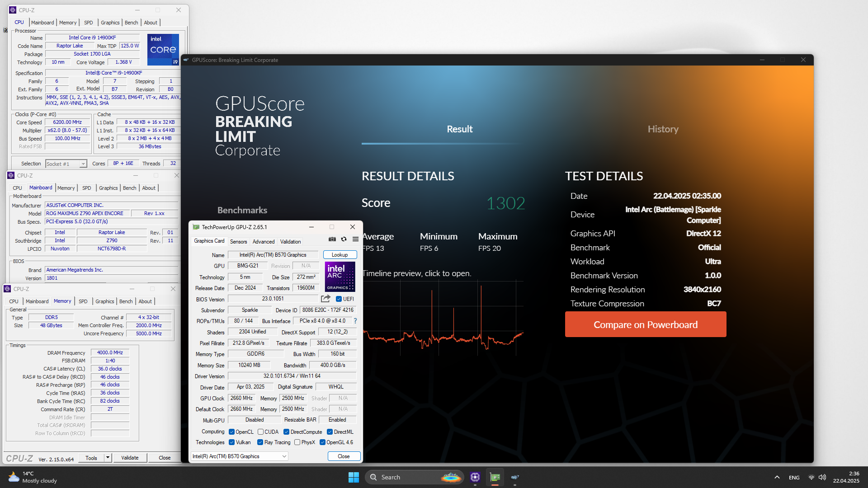Click the Tools button in CPU-Z
The width and height of the screenshot is (868, 488).
pyautogui.click(x=91, y=458)
